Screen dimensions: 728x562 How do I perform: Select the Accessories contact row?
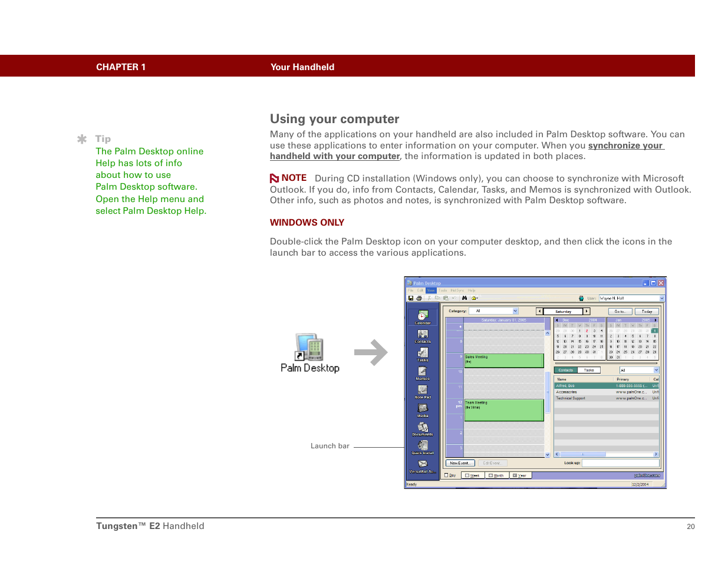pos(607,392)
